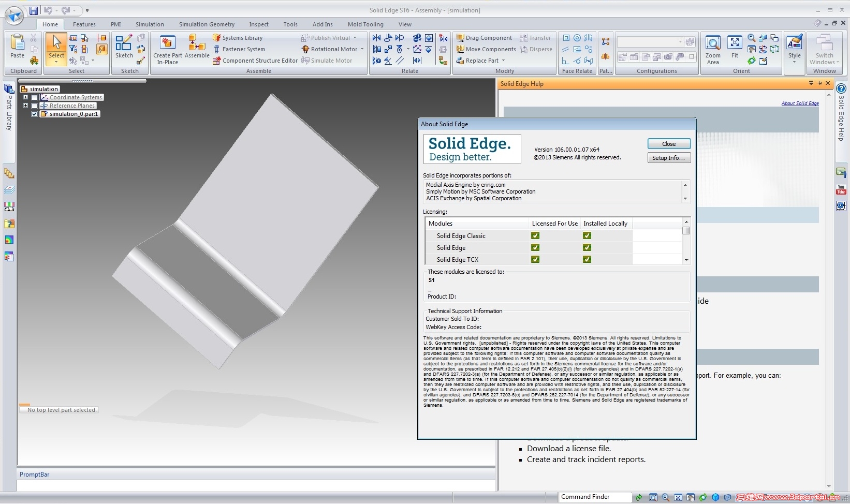Click the Mirror components icon under Pattern
This screenshot has height=504, width=850.
605,57
